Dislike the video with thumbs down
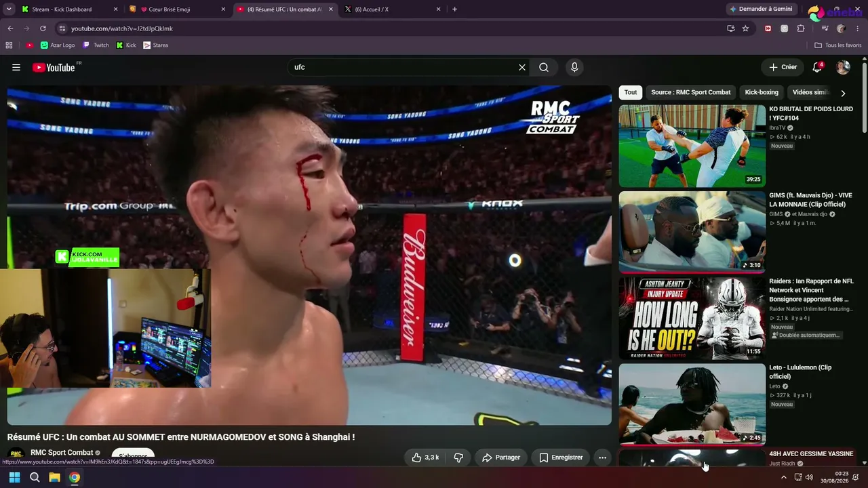The image size is (868, 488). [x=458, y=457]
